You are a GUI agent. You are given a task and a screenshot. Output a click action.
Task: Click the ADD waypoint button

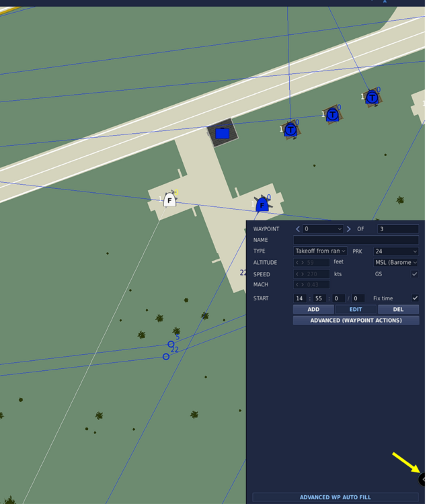click(313, 309)
